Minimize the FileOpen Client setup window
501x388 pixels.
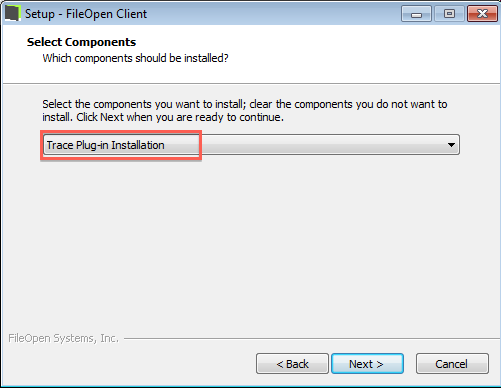pyautogui.click(x=416, y=14)
